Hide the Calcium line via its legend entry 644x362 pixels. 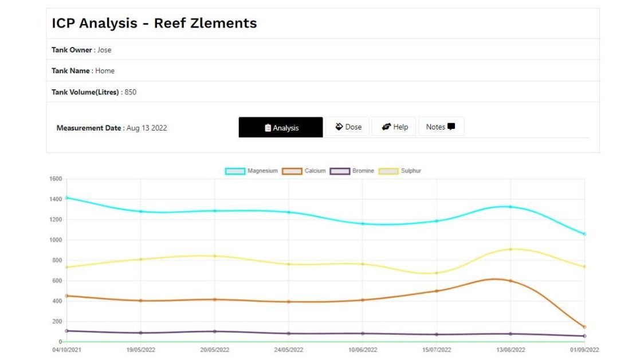(312, 171)
